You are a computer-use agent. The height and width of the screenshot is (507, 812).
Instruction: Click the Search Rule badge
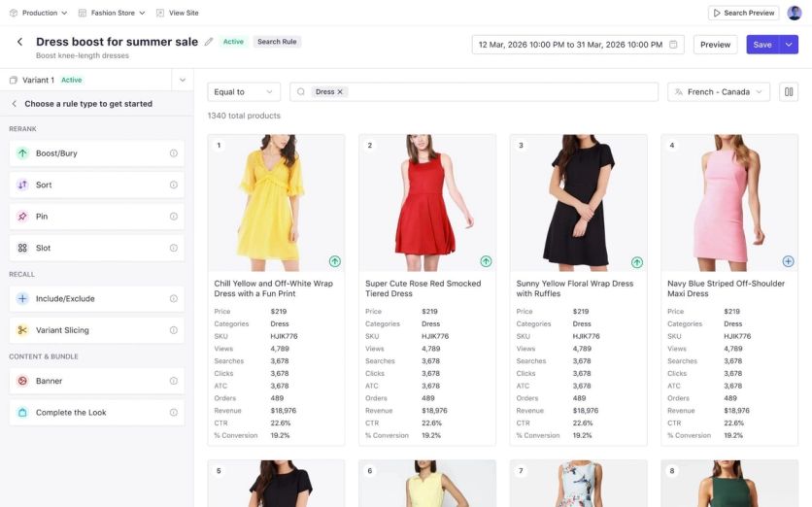coord(277,42)
